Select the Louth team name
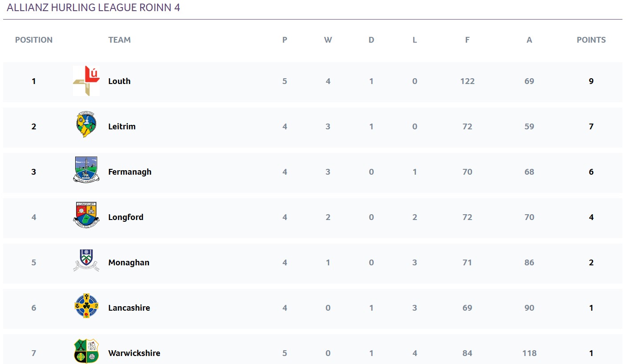Image resolution: width=626 pixels, height=364 pixels. [119, 81]
